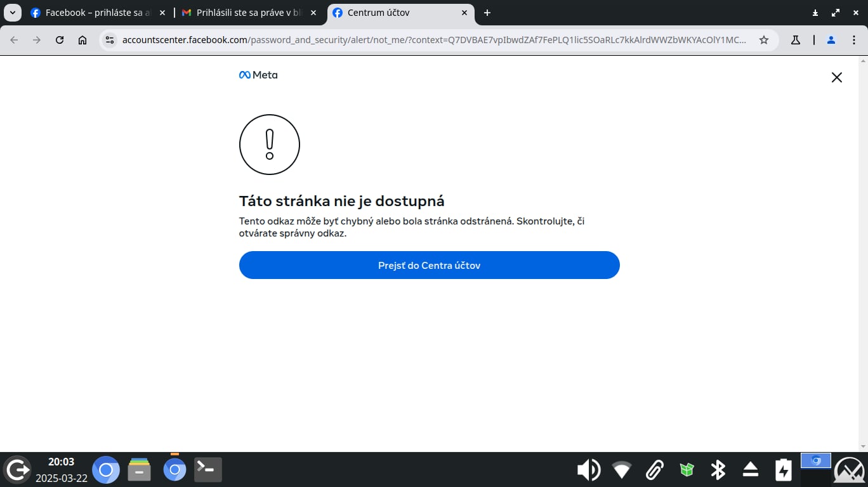Reload the Centrum účtov page
Image resolution: width=868 pixels, height=487 pixels.
[60, 39]
